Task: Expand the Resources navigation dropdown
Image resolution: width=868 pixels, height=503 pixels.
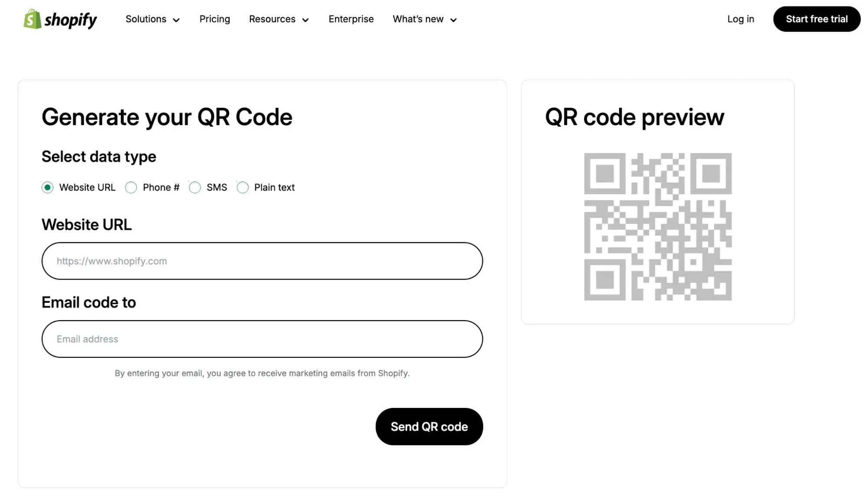Action: (279, 19)
